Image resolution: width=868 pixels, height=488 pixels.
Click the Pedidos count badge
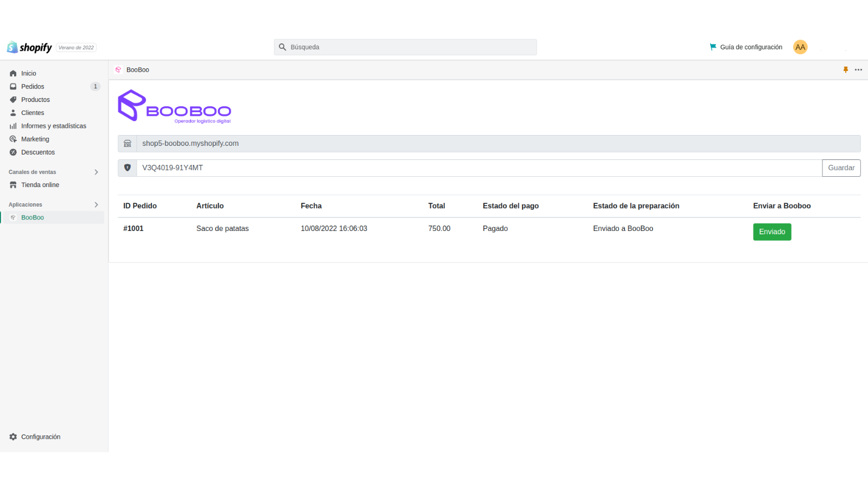coord(95,86)
